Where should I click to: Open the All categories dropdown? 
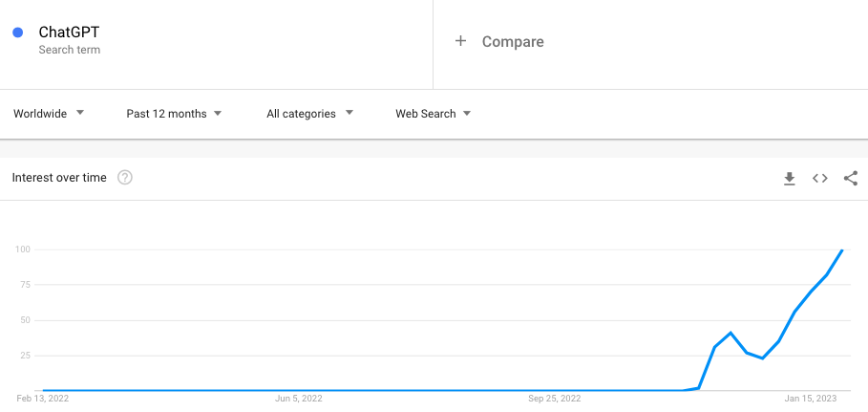tap(309, 114)
